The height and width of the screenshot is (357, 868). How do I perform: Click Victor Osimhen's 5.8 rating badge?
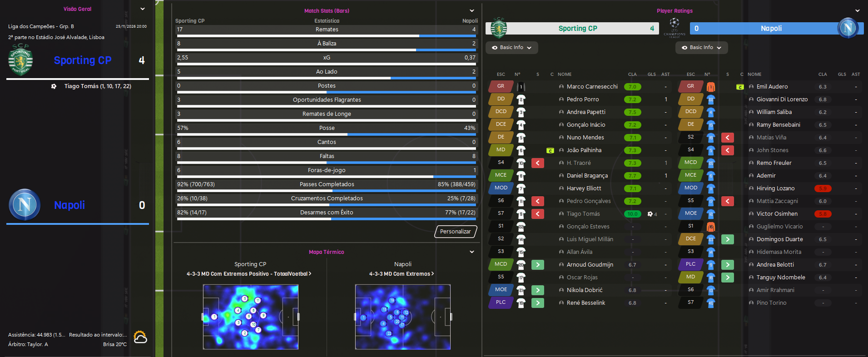(x=823, y=214)
